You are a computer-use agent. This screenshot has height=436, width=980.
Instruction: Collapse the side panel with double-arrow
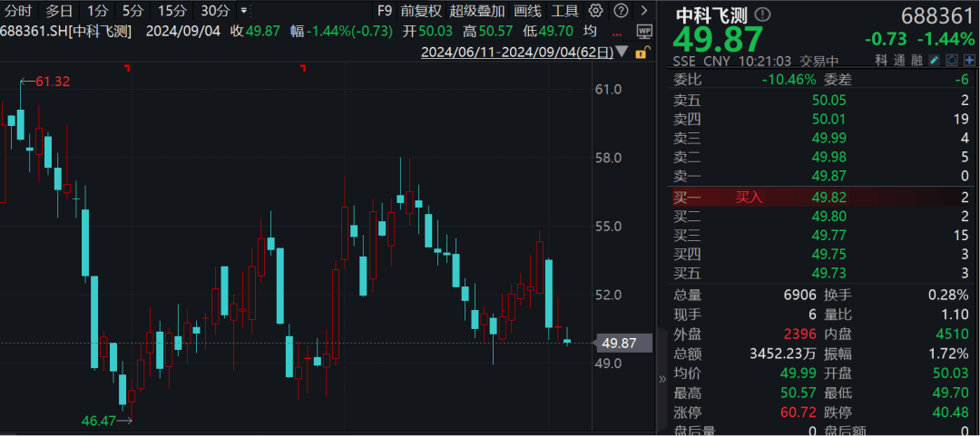coord(662,379)
